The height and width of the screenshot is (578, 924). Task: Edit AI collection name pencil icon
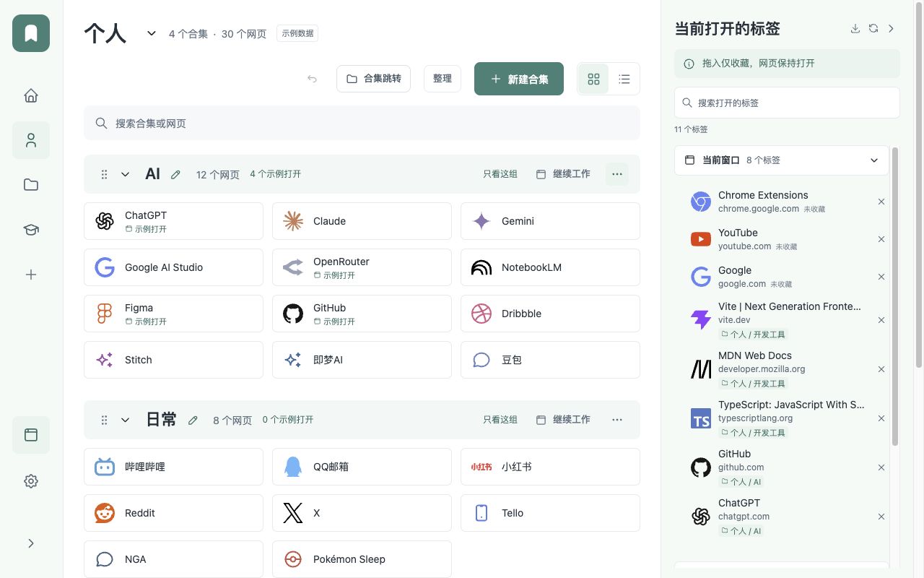tap(175, 174)
